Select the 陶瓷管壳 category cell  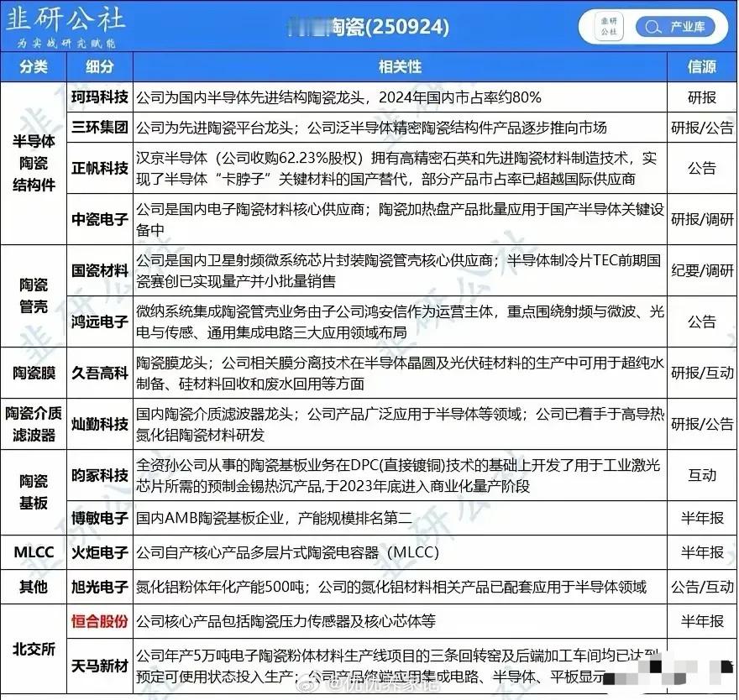click(34, 295)
